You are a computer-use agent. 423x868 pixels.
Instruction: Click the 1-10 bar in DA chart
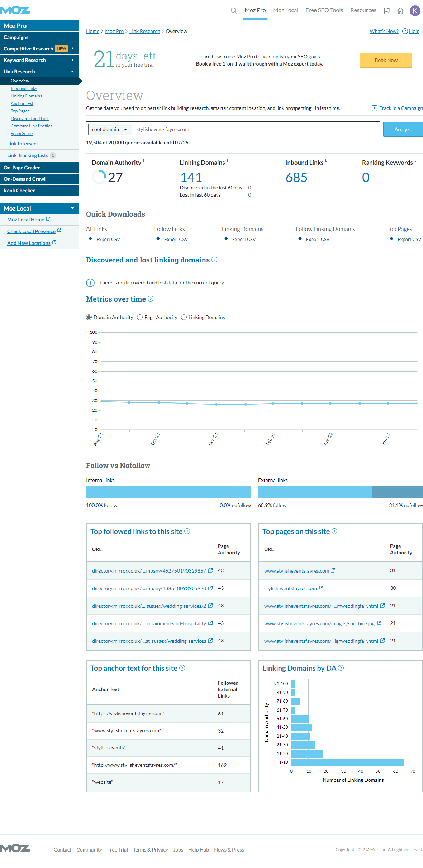[x=347, y=762]
